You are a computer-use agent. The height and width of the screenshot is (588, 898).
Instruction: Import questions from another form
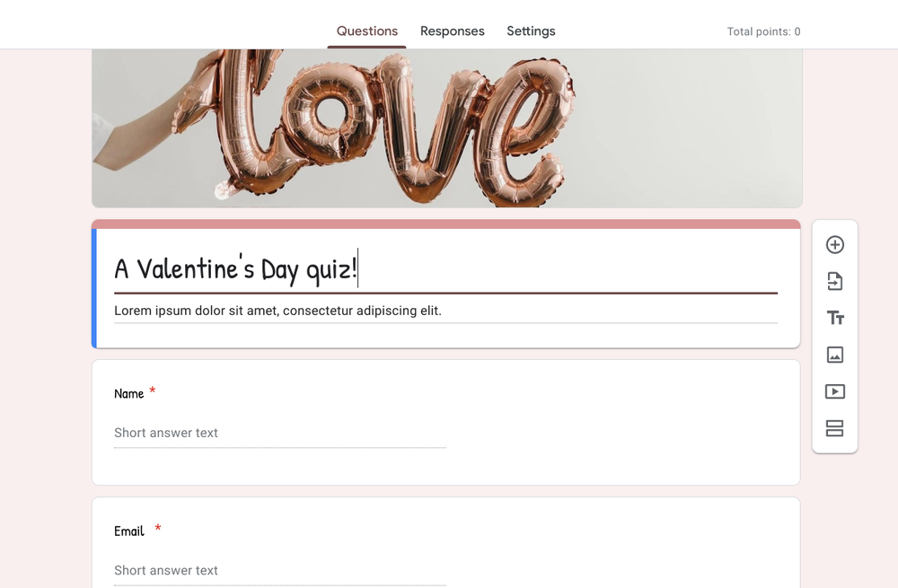coord(834,281)
